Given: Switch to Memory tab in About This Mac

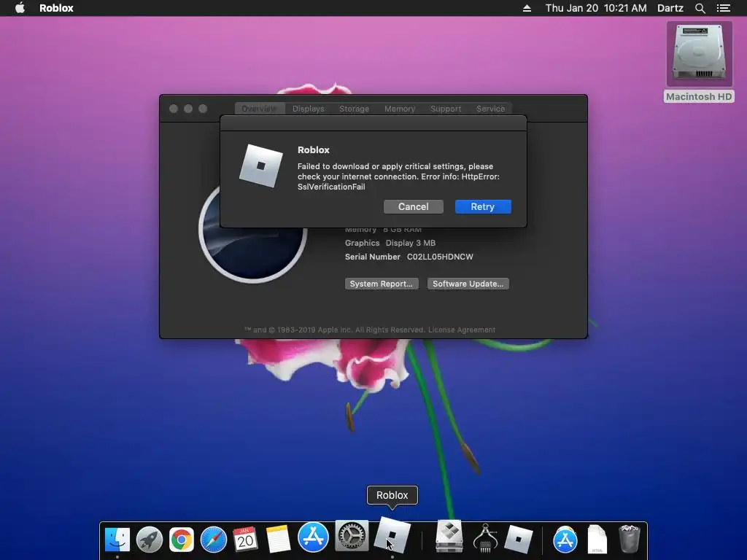Looking at the screenshot, I should coord(400,109).
